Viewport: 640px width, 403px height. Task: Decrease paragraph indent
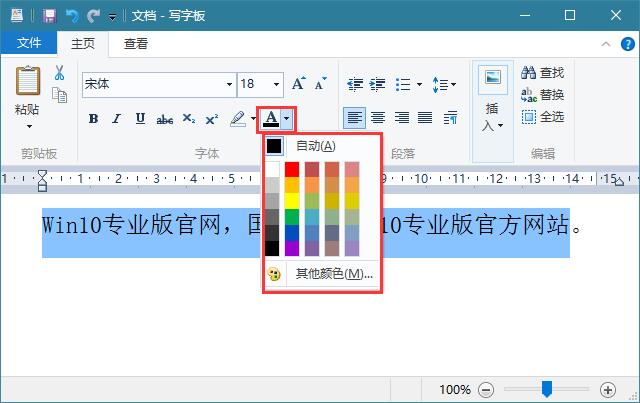355,85
